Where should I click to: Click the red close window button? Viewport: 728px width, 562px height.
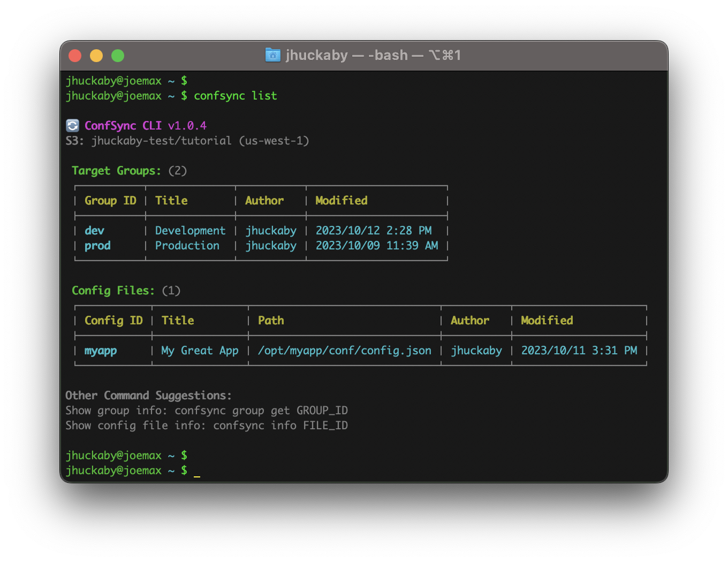pos(75,56)
